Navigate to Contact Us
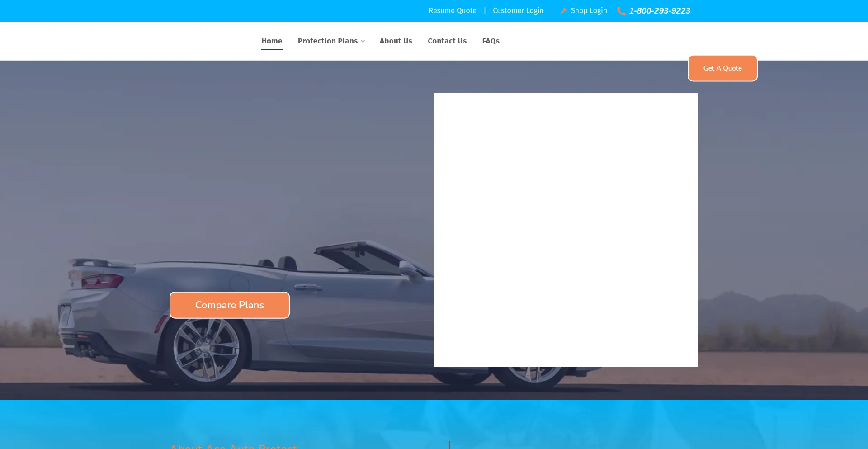 [x=447, y=41]
